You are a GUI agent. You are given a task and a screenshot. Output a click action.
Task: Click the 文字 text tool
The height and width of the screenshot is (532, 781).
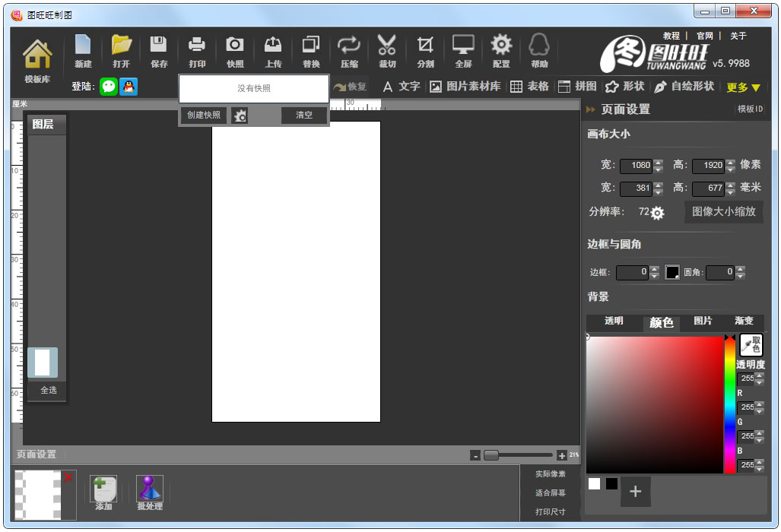click(x=402, y=87)
